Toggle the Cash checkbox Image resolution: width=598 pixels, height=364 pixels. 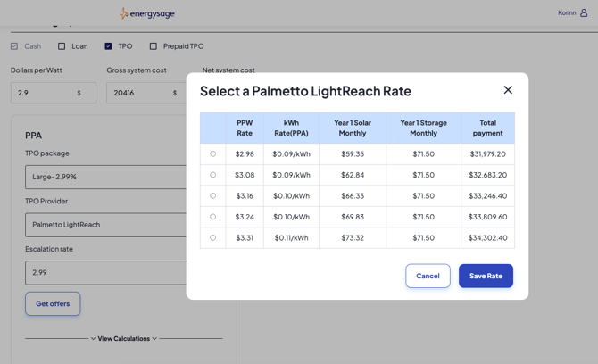[x=14, y=46]
